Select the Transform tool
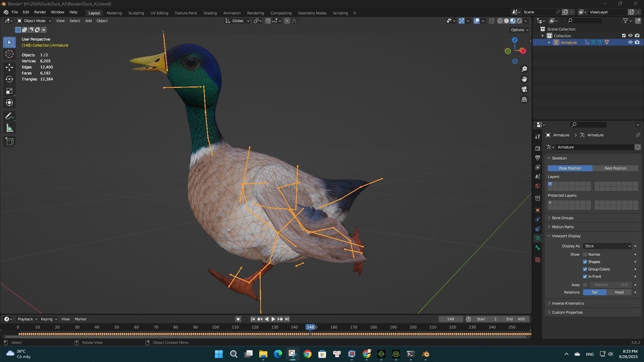This screenshot has width=644, height=362. 9,103
